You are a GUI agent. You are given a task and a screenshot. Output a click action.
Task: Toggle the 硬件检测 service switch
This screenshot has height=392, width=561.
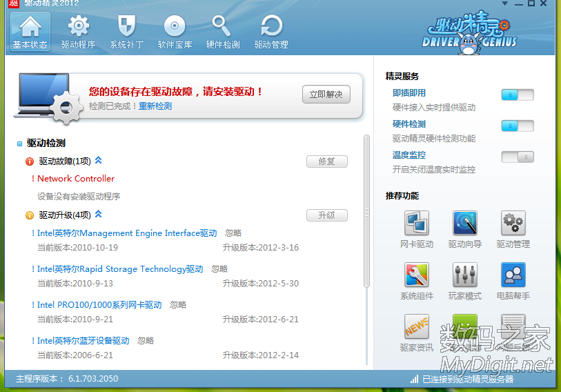(x=518, y=126)
